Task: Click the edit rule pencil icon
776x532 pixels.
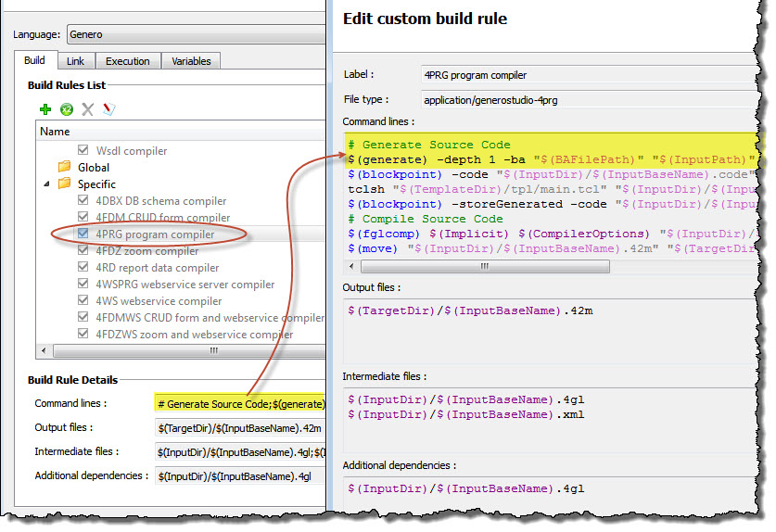Action: (x=108, y=109)
